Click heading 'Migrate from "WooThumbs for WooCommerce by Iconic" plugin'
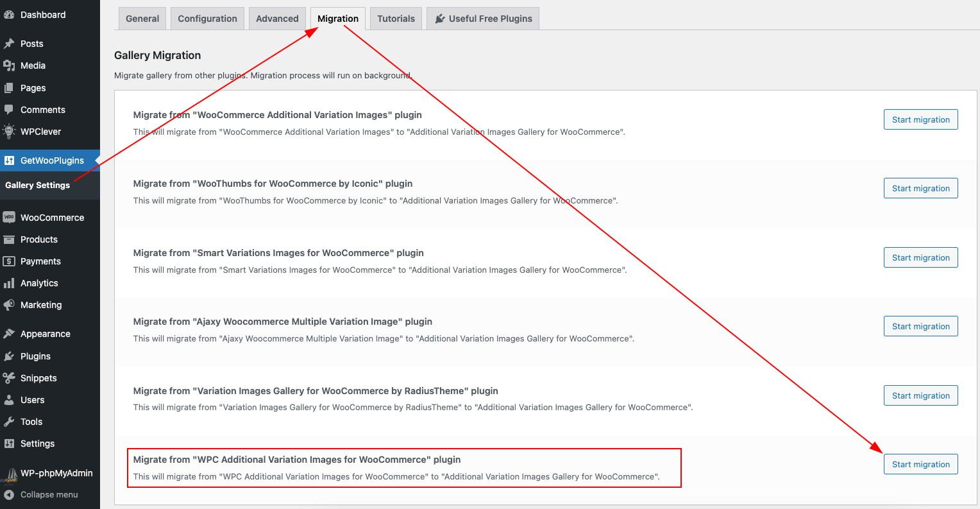 point(273,184)
